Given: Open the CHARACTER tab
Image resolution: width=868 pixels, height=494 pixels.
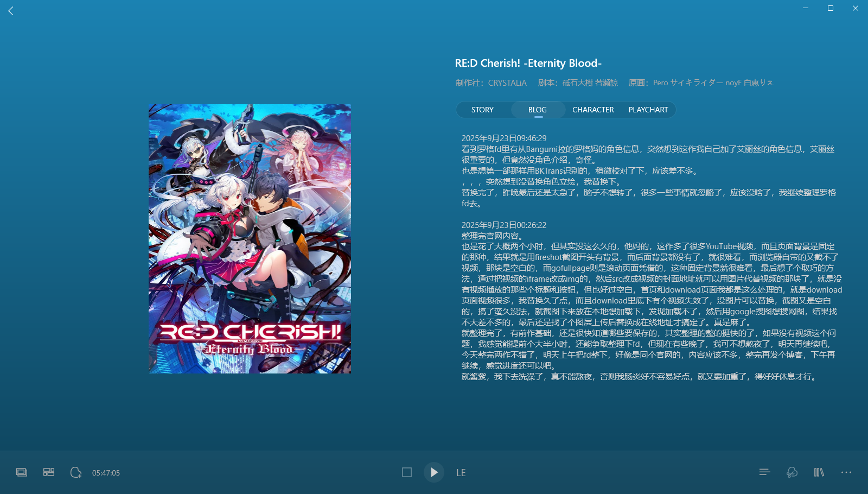Looking at the screenshot, I should pyautogui.click(x=593, y=110).
